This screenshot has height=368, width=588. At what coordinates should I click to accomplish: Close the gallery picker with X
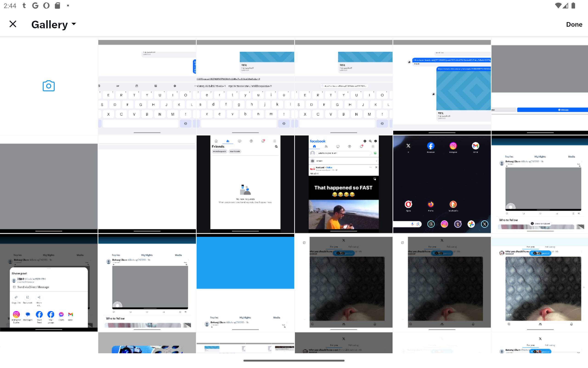pos(13,24)
